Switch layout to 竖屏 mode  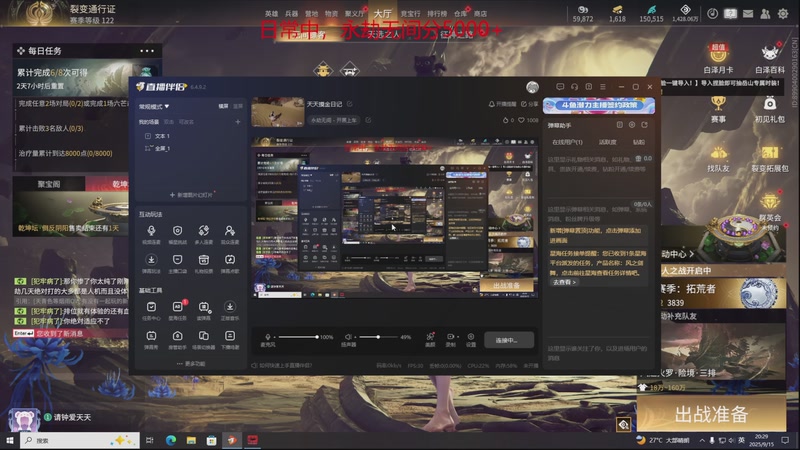pos(238,106)
